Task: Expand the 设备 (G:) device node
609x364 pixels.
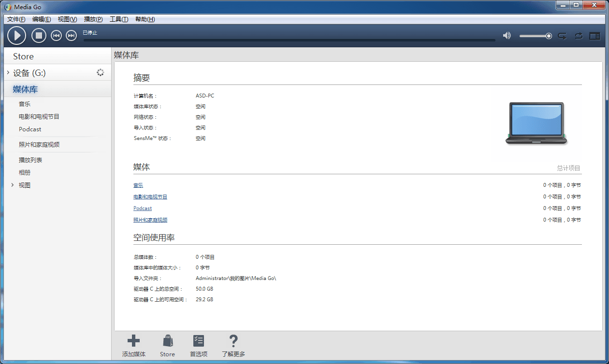Action: pyautogui.click(x=8, y=72)
